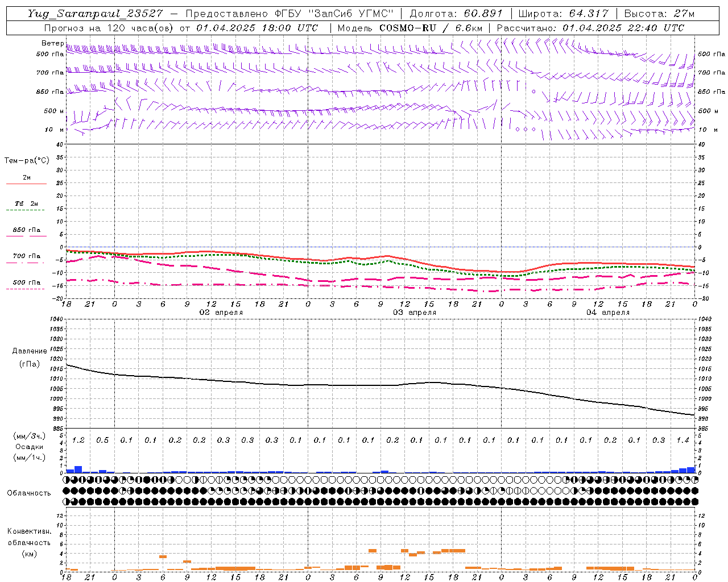
Task: Click the 'Модель COSMO-RU / 6.6км' model label
Action: pos(409,28)
